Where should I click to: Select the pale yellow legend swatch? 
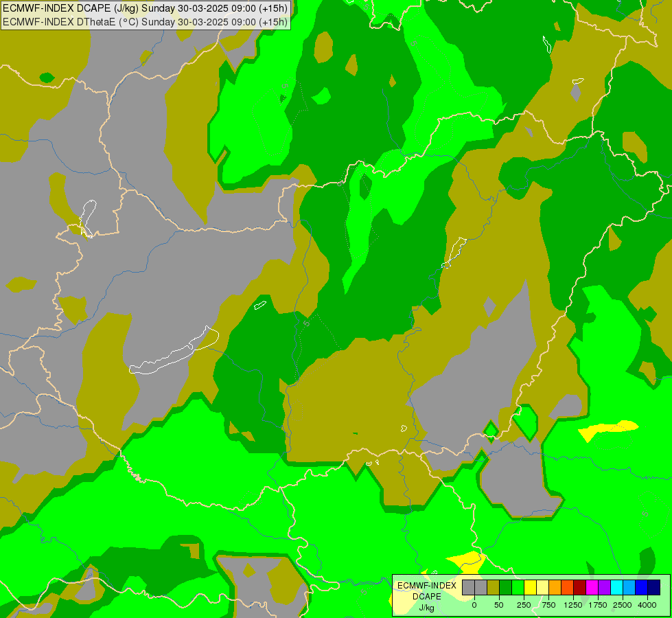tap(542, 587)
